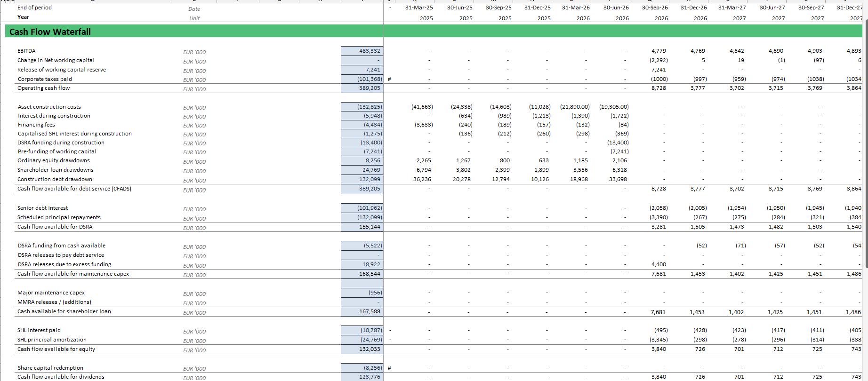Select the Corporate taxes paid row label
The image size is (868, 381).
tap(45, 79)
